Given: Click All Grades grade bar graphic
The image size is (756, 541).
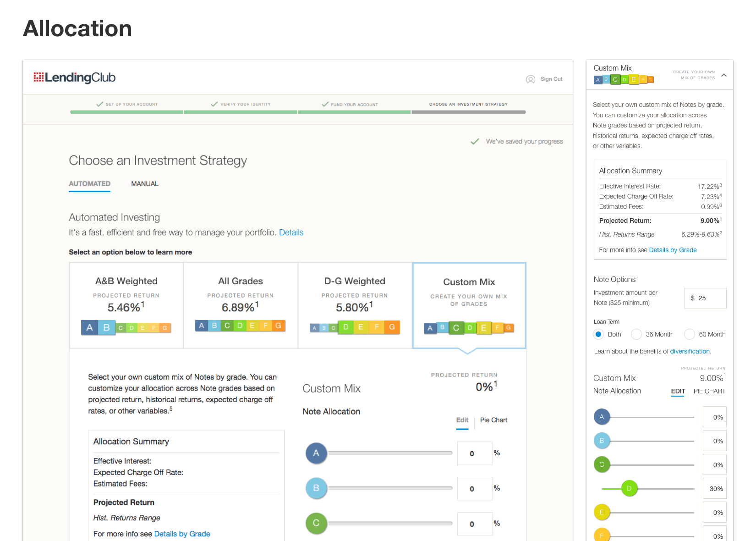Looking at the screenshot, I should (x=240, y=326).
